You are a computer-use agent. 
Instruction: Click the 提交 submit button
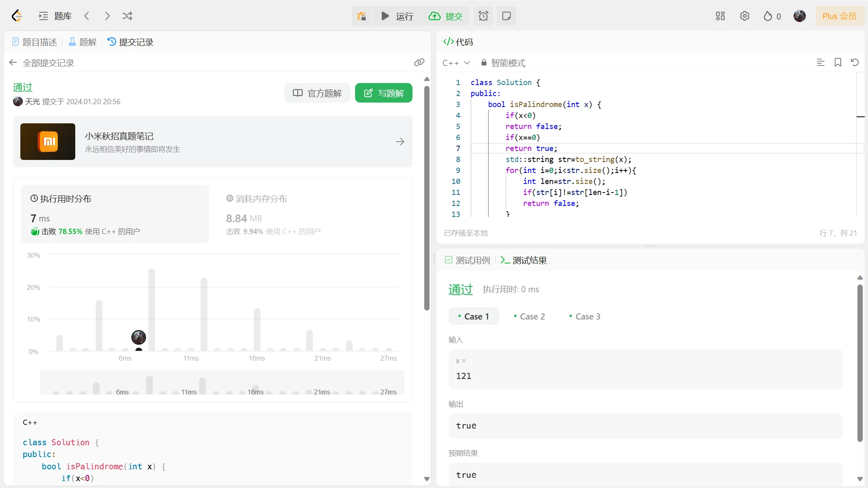pos(446,16)
